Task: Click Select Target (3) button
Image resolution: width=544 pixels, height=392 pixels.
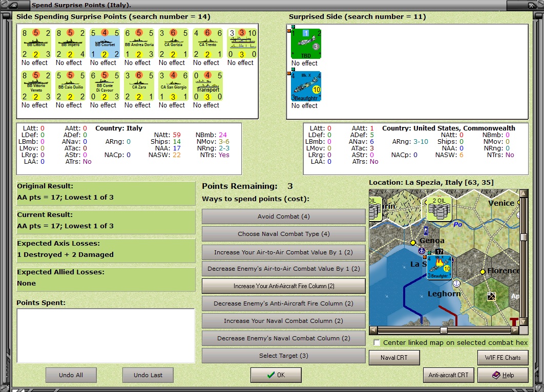Action: pyautogui.click(x=283, y=356)
